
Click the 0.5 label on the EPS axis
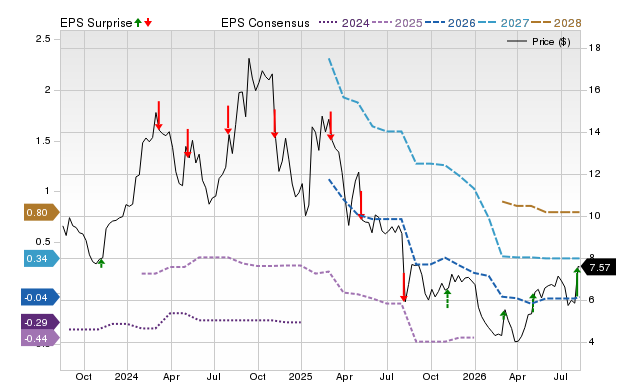(x=43, y=242)
